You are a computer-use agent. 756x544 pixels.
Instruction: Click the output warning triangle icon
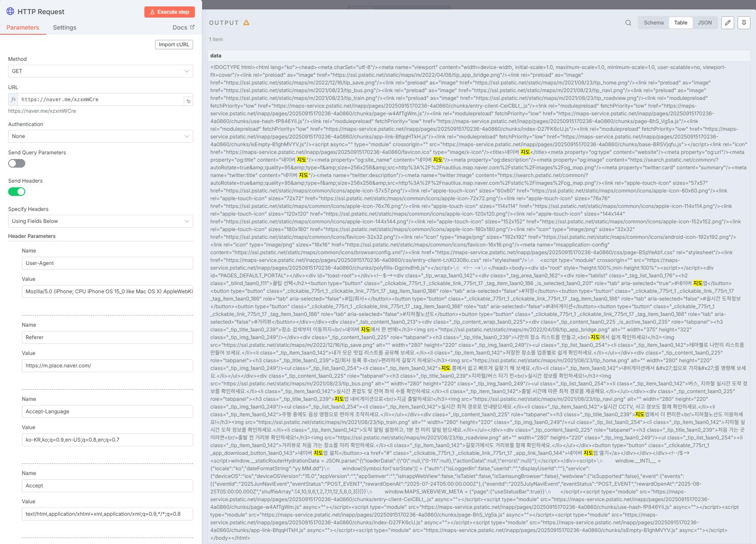[x=246, y=23]
